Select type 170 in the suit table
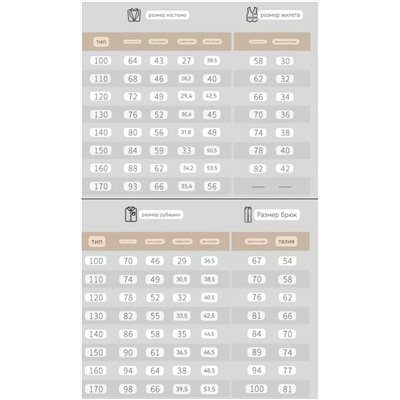This screenshot has width=400, height=400. 101,186
